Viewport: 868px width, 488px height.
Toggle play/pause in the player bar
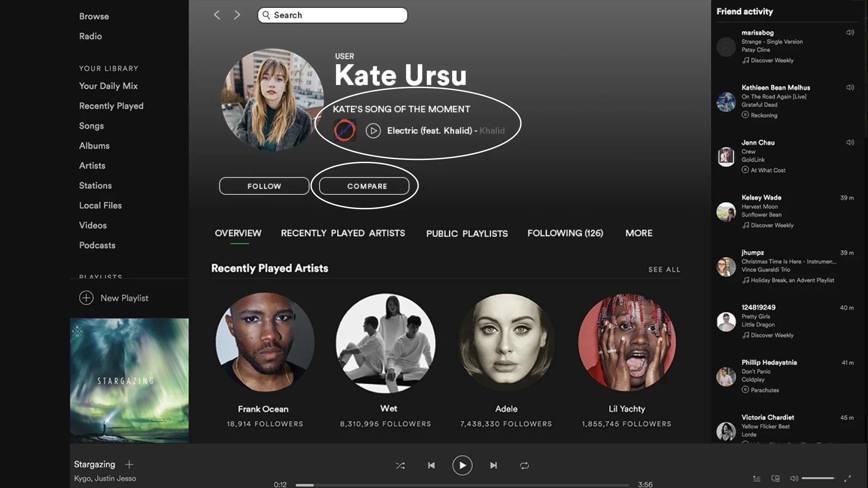point(462,465)
